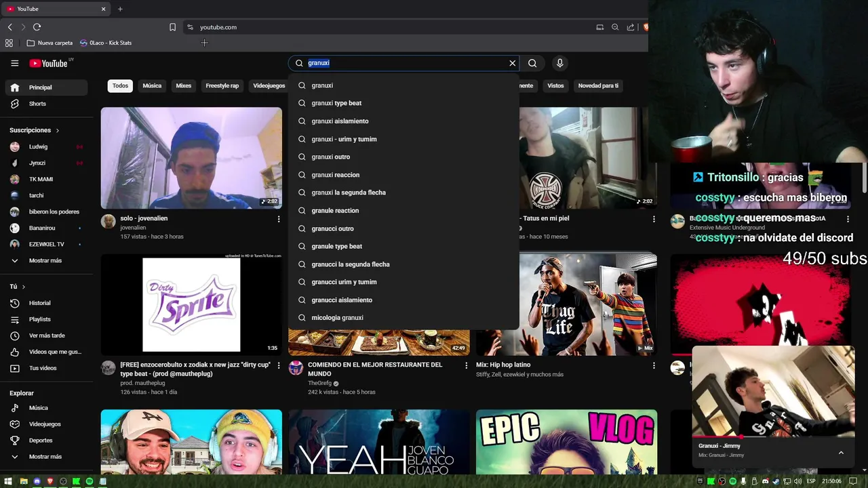Open biberon los poderes subscription
The width and height of the screenshot is (868, 488).
click(x=46, y=211)
